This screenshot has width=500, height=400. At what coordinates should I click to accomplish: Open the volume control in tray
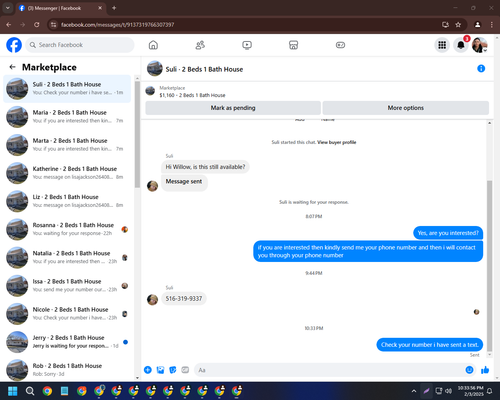point(449,391)
